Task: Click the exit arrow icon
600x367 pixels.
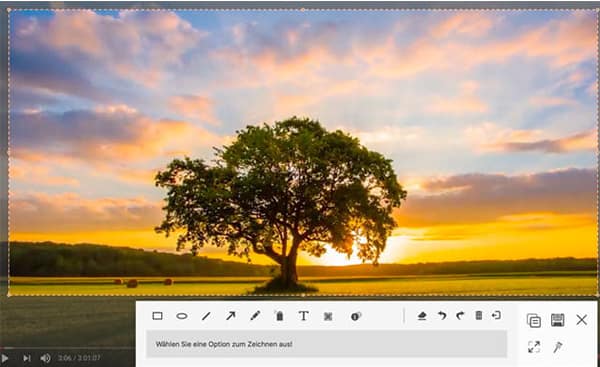Action: pos(496,315)
